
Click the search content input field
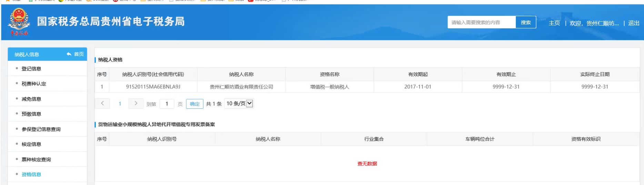pyautogui.click(x=481, y=22)
